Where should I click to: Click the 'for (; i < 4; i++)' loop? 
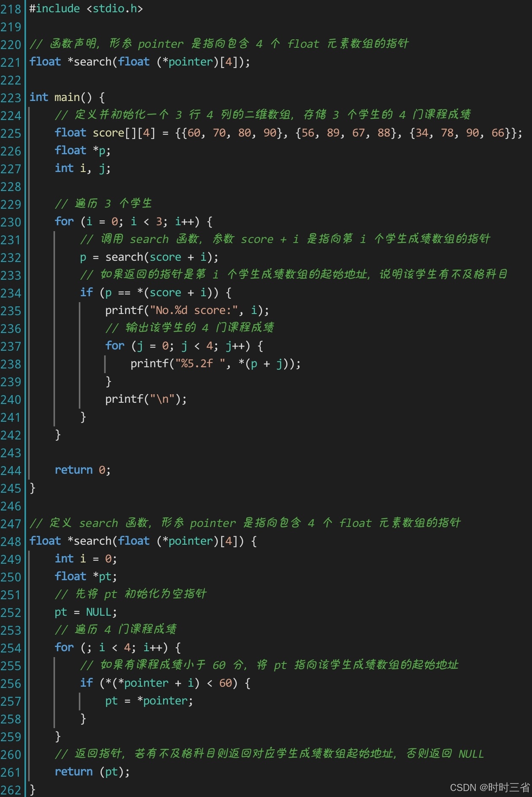pos(118,648)
